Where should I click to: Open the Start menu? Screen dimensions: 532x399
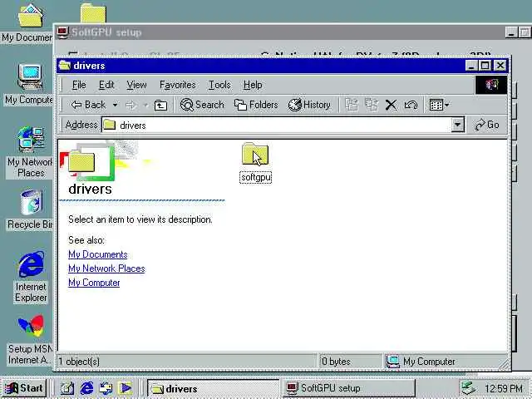point(24,388)
